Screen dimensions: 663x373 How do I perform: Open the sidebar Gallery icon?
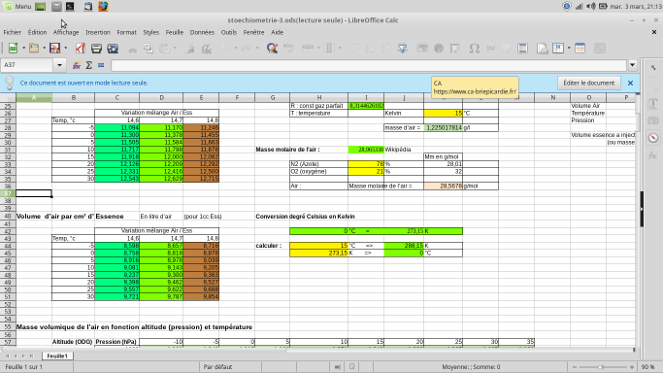[653, 121]
